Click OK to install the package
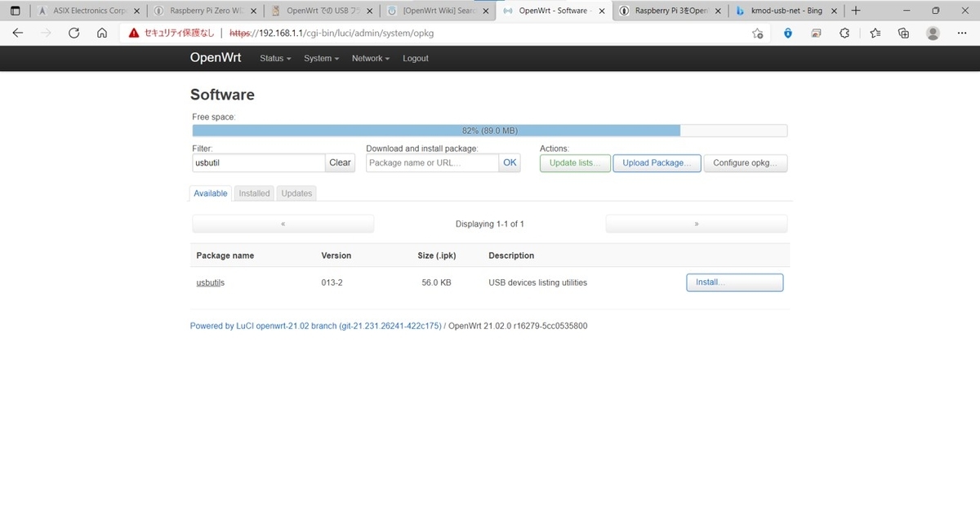The height and width of the screenshot is (525, 980). [510, 162]
